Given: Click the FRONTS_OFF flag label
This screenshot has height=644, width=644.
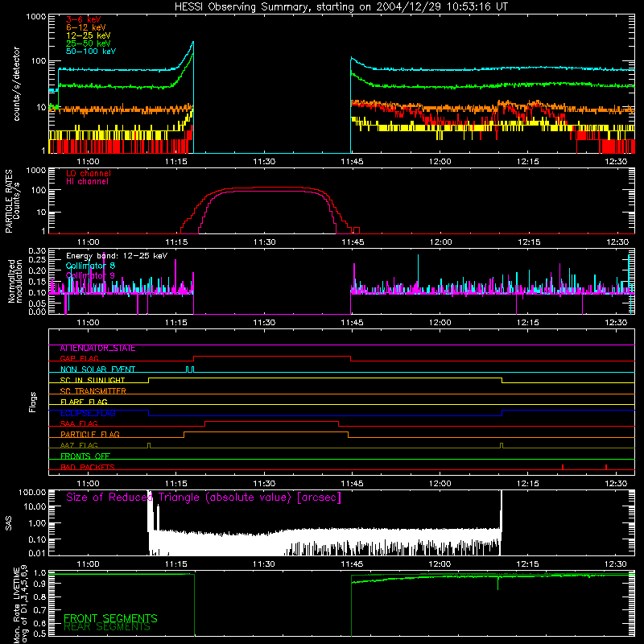Looking at the screenshot, I should click(x=85, y=456).
